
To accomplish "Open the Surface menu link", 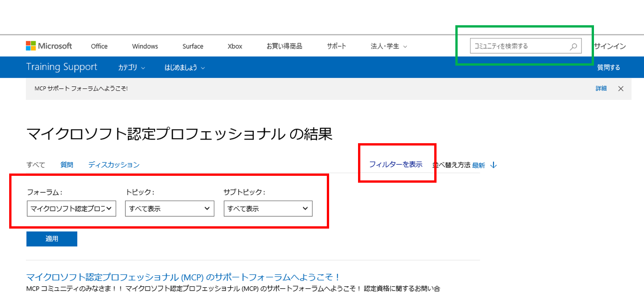I will 193,46.
